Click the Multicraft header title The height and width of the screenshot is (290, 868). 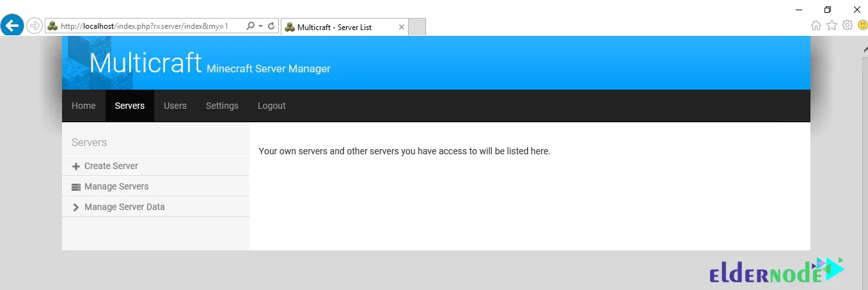(x=146, y=63)
